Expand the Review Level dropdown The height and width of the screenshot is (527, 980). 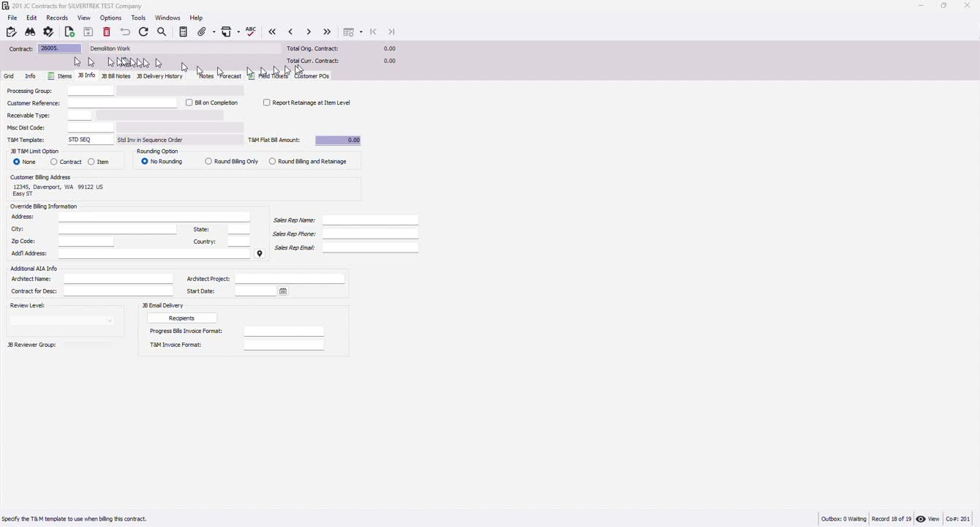pos(110,321)
